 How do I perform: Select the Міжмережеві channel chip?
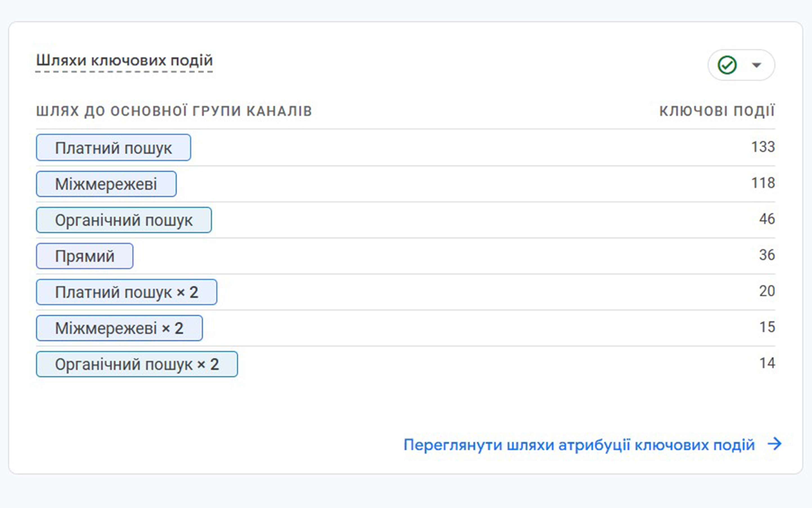pyautogui.click(x=106, y=184)
